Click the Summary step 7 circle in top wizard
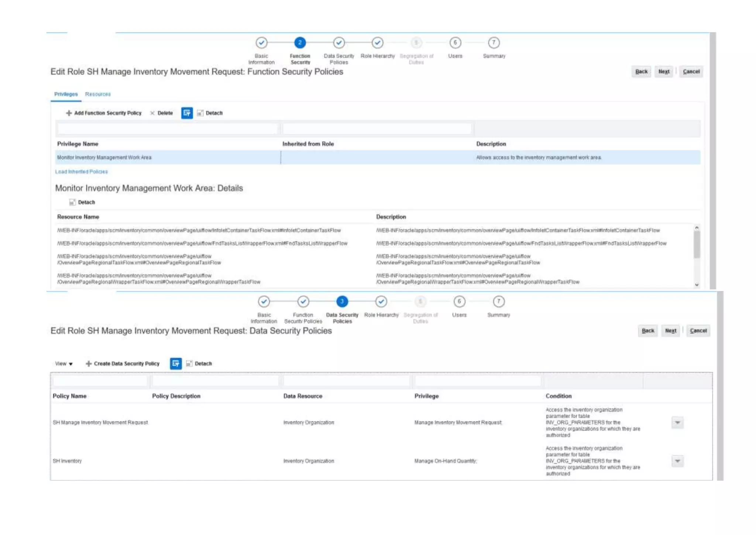 pos(494,43)
